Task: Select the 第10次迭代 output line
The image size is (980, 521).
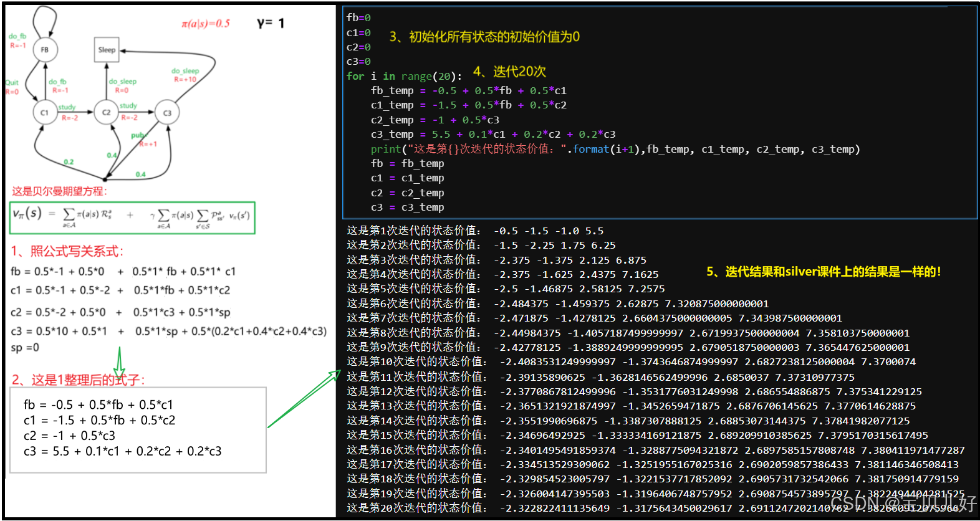Action: click(632, 361)
